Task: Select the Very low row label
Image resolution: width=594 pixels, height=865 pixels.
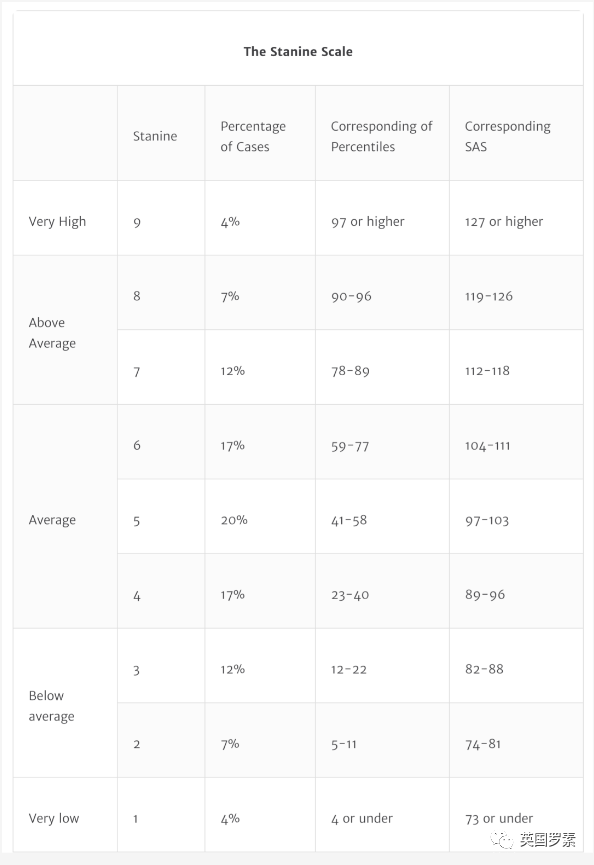Action: pos(54,818)
